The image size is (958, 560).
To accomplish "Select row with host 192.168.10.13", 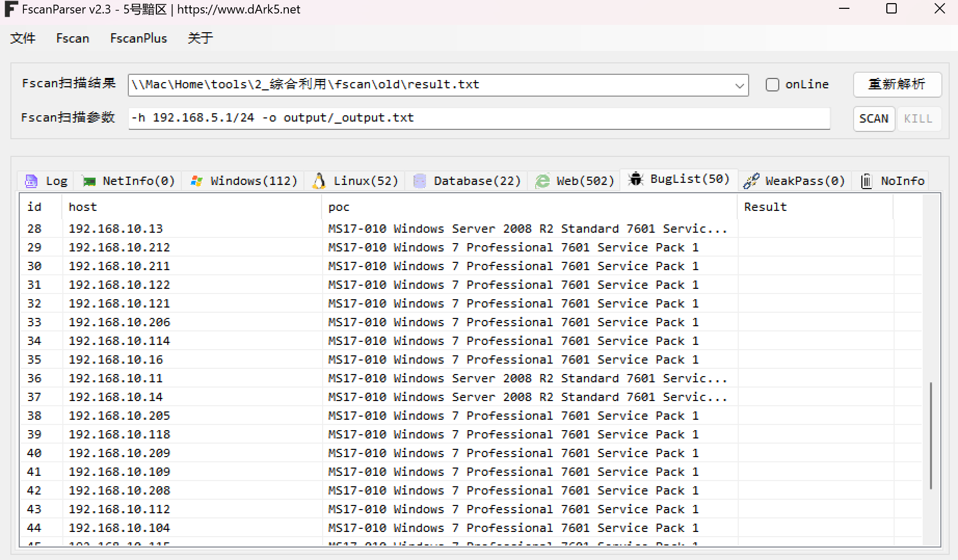I will pos(470,229).
